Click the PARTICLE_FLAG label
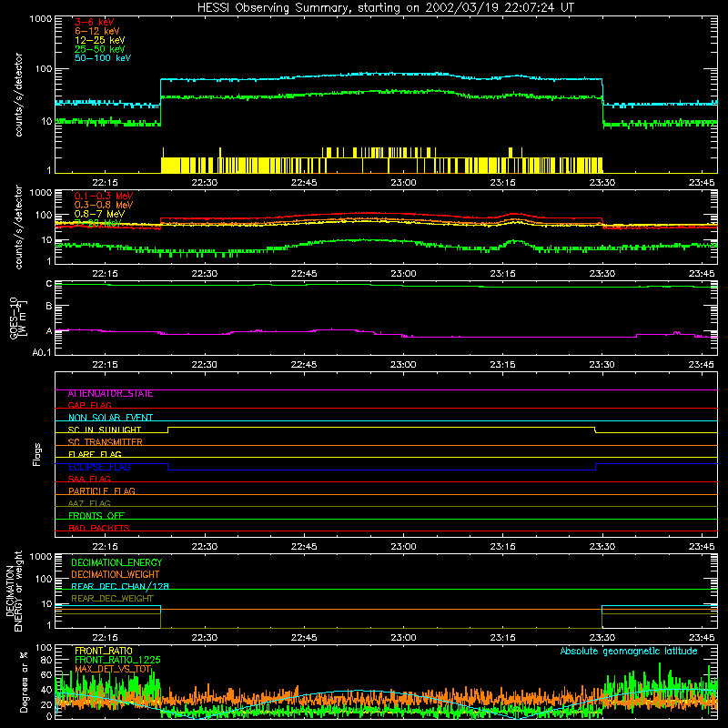Screen dimensions: 728x728 (x=102, y=491)
